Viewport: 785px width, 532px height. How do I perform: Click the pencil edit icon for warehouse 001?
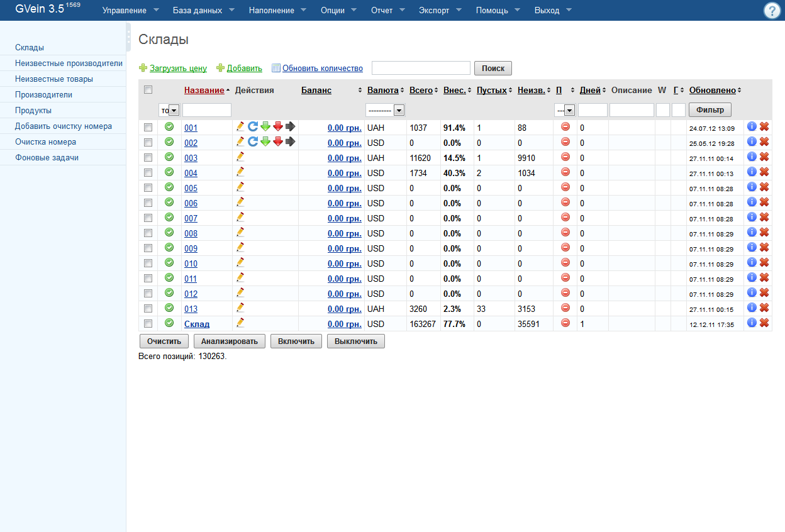(240, 126)
